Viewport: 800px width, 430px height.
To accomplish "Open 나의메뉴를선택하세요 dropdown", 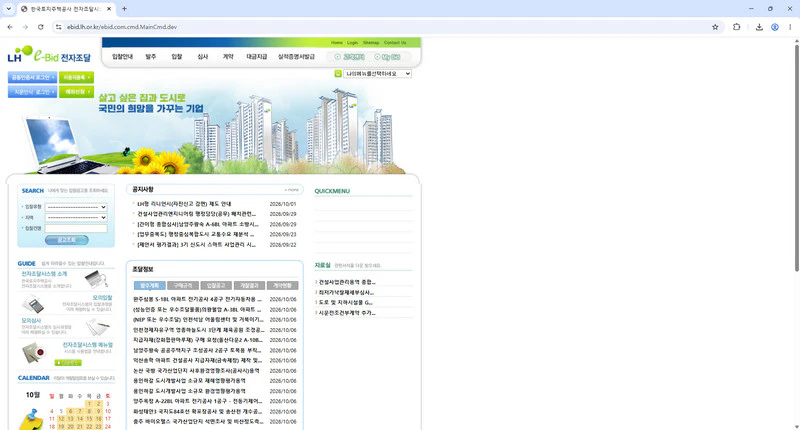I will pos(377,73).
